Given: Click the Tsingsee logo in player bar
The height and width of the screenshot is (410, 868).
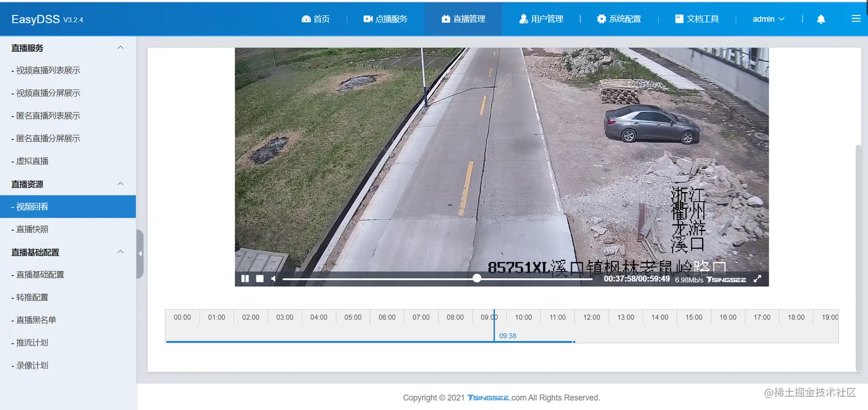Looking at the screenshot, I should (x=726, y=279).
